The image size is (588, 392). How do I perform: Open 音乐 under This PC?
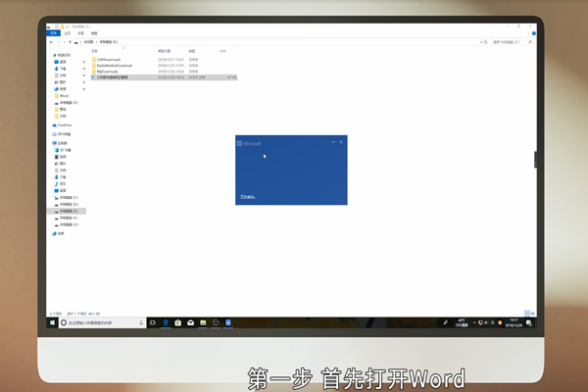pos(61,184)
